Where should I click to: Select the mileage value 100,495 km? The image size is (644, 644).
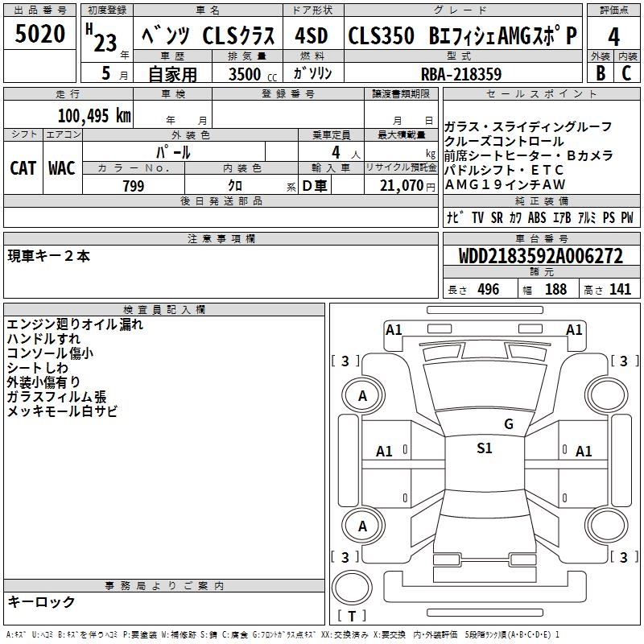point(94,115)
